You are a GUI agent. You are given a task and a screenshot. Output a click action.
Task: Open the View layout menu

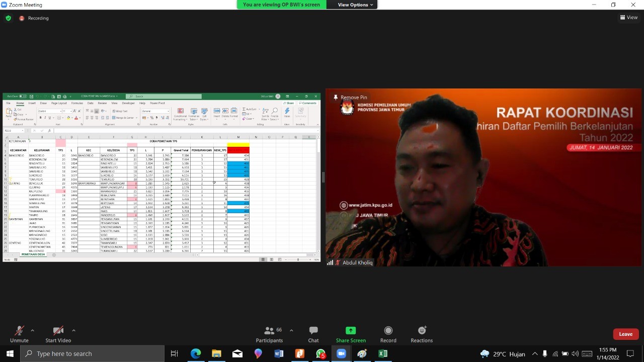pyautogui.click(x=629, y=17)
